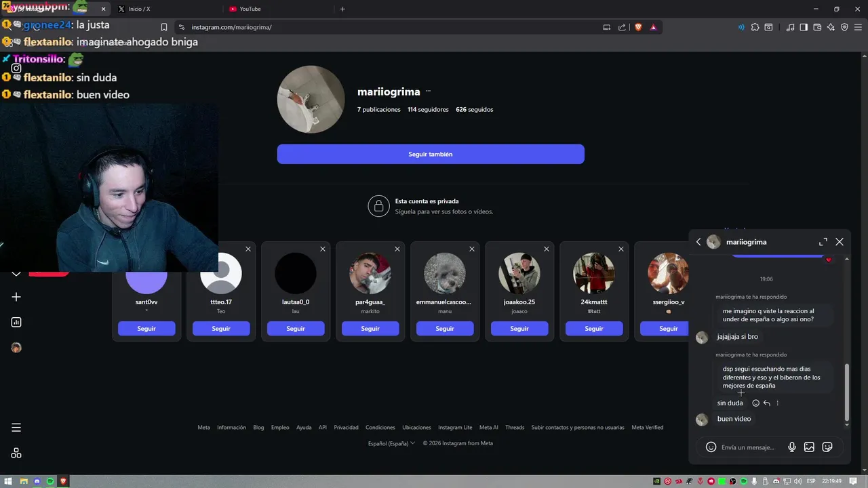Open the Privacidad footer link
868x488 pixels.
click(x=346, y=428)
